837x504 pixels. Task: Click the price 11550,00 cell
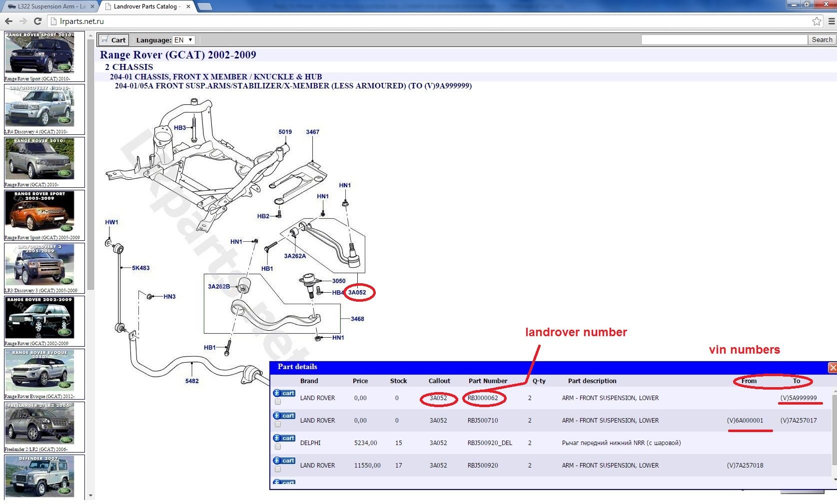tap(367, 465)
